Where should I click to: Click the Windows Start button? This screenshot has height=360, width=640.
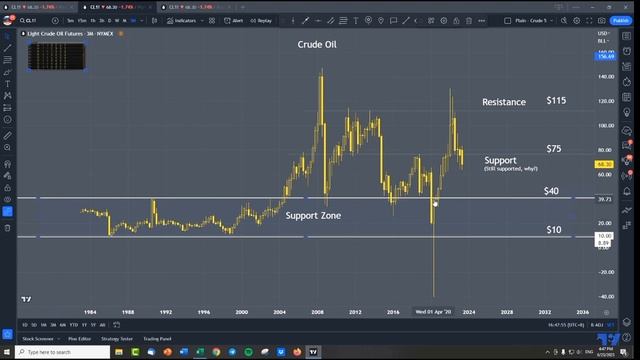(7, 352)
